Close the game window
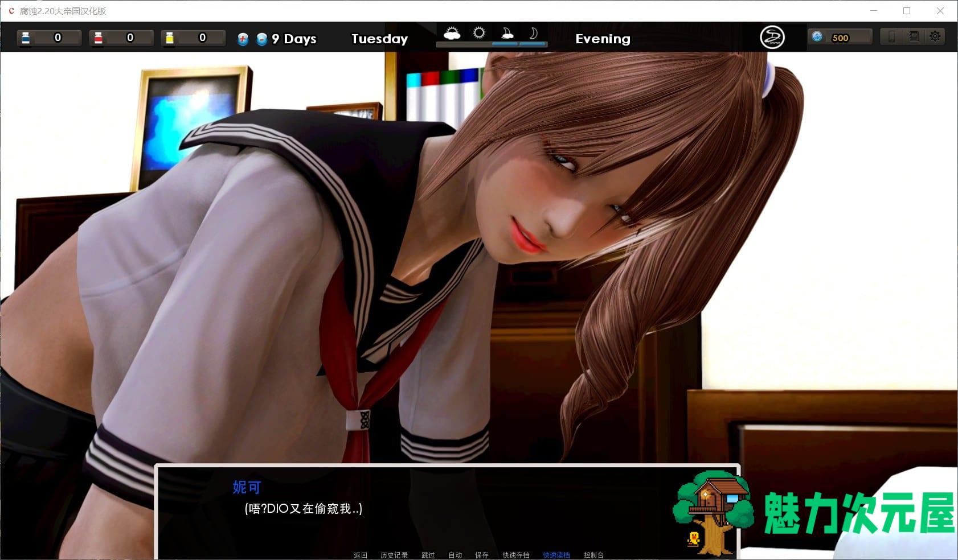Image resolution: width=958 pixels, height=560 pixels. pyautogui.click(x=940, y=11)
